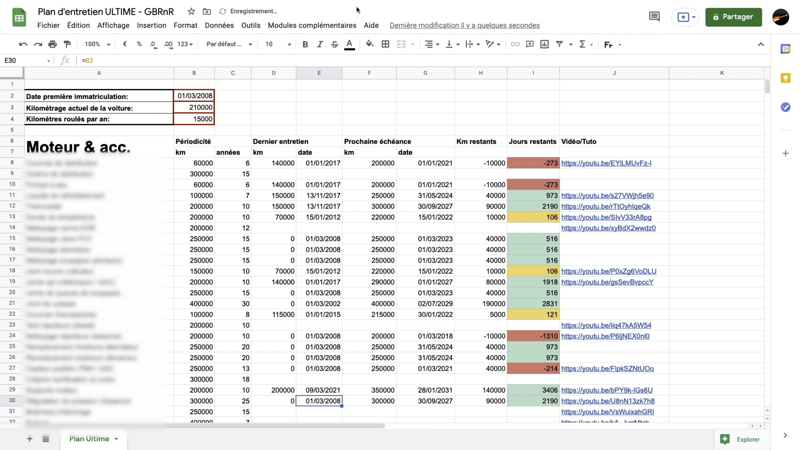Image resolution: width=800 pixels, height=450 pixels.
Task: Open the 100% zoom dropdown
Action: click(x=97, y=44)
